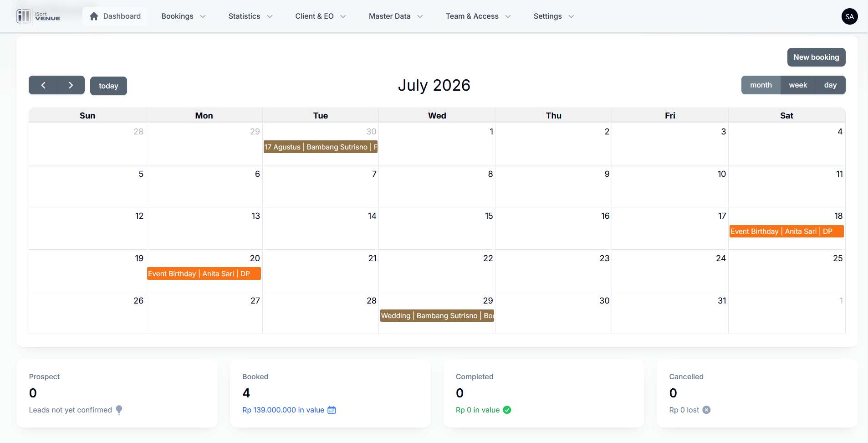
Task: Expand the Client & EO chevron
Action: tap(343, 16)
